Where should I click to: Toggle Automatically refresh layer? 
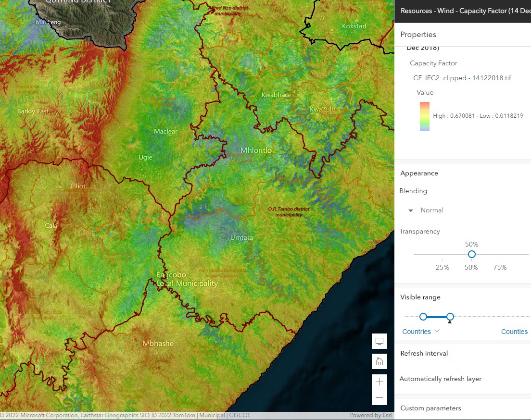(441, 379)
